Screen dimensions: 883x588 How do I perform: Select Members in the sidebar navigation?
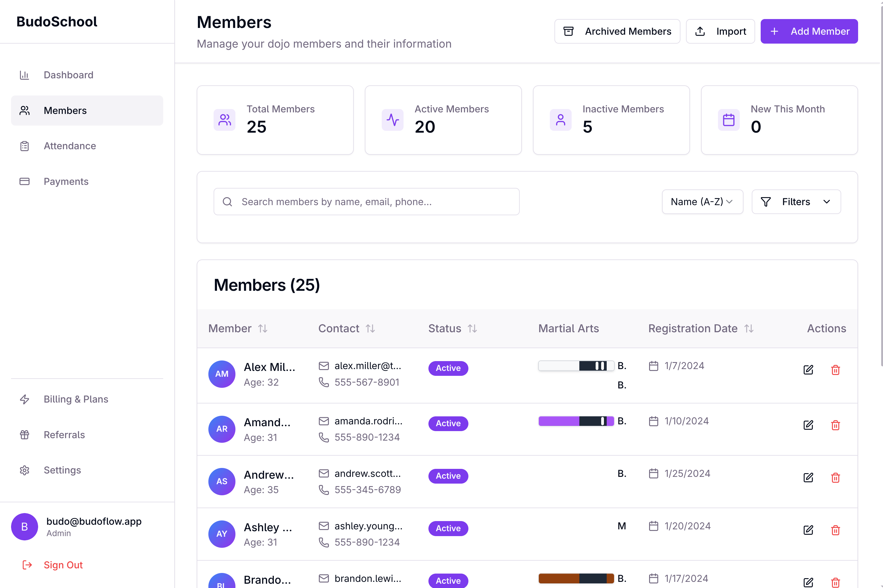pyautogui.click(x=65, y=110)
